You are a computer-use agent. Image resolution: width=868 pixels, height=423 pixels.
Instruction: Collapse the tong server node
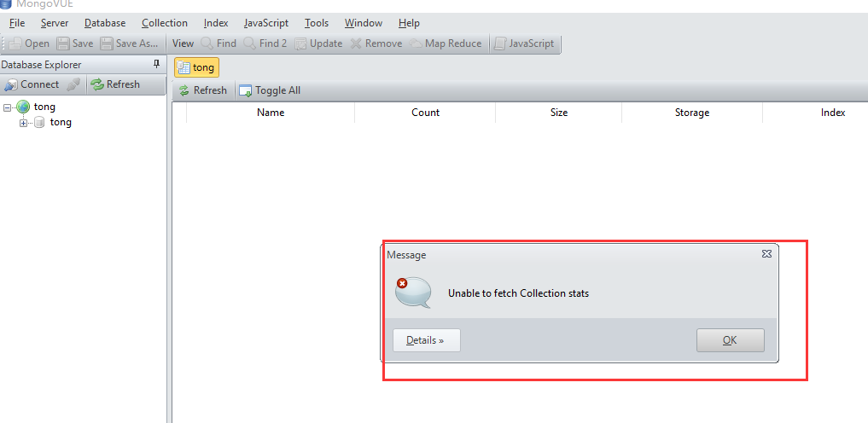point(7,107)
